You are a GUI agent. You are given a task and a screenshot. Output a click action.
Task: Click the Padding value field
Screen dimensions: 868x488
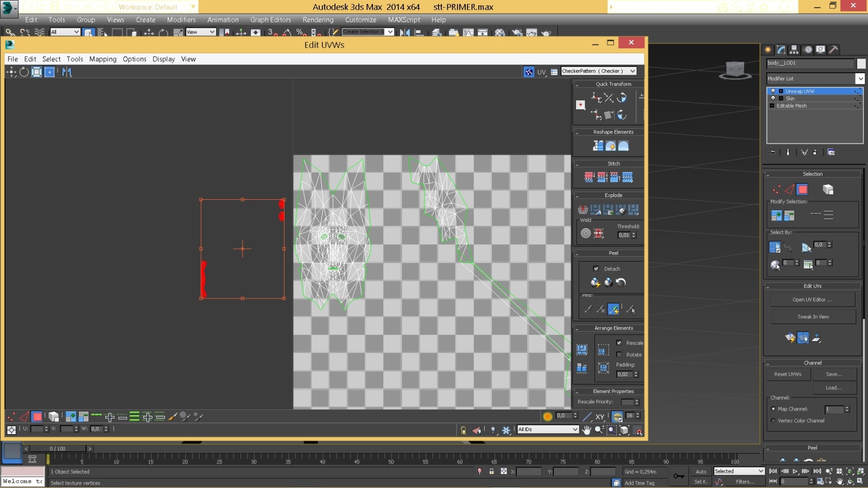point(624,374)
